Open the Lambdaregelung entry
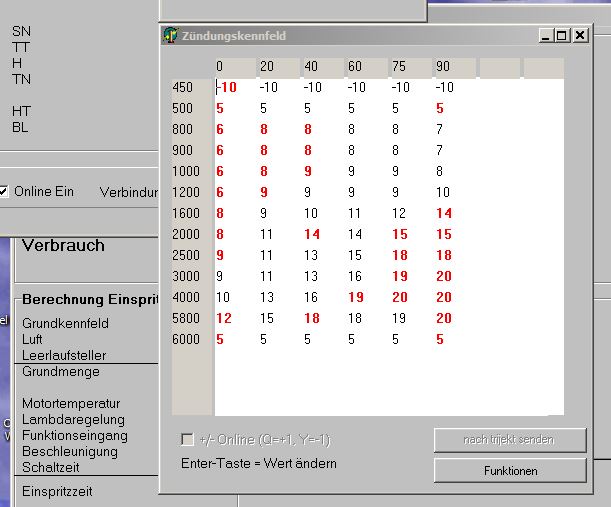The width and height of the screenshot is (611, 507). [73, 419]
